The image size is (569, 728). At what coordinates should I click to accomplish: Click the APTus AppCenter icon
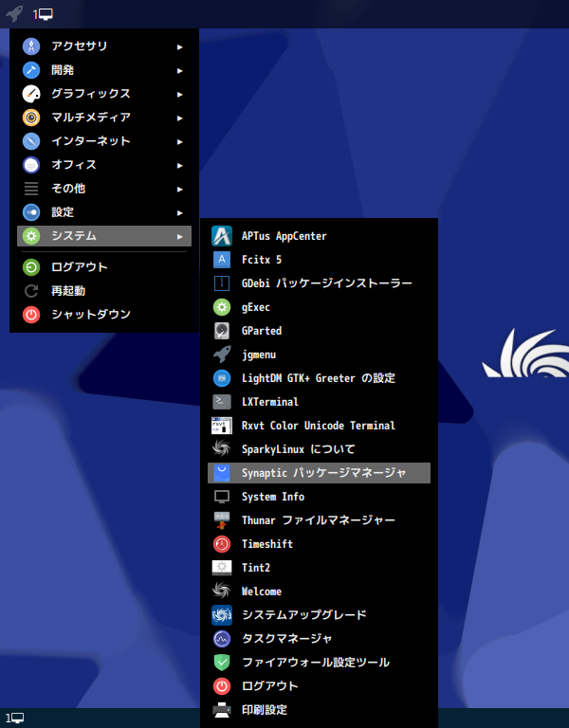click(222, 236)
